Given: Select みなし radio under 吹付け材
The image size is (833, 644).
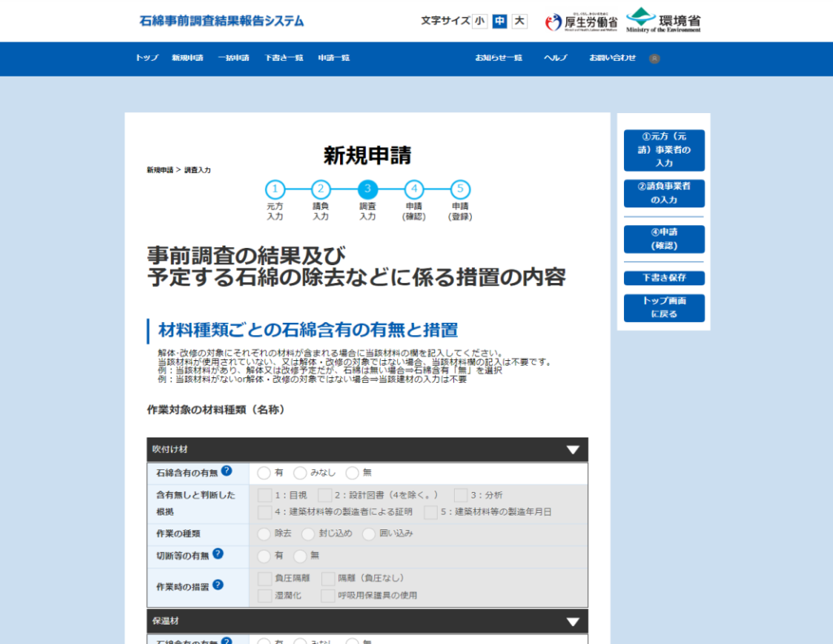Looking at the screenshot, I should [300, 472].
